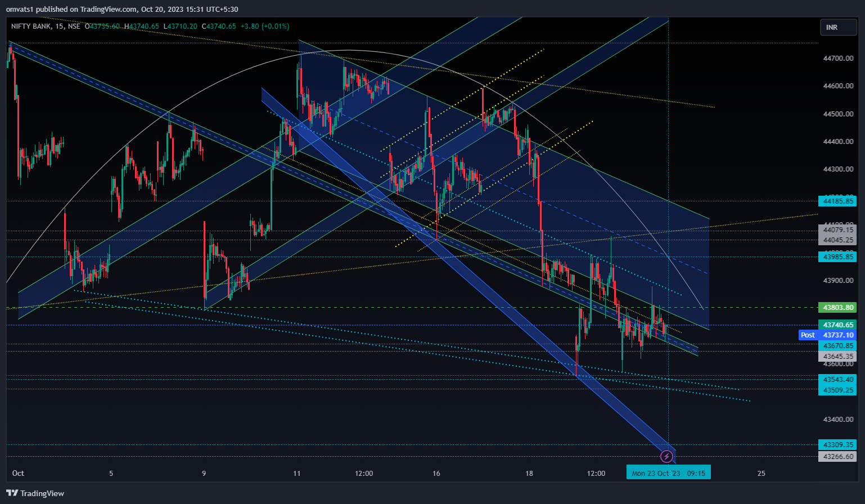Click the Mon 23 Oct '23 09:15 time label
The width and height of the screenshot is (865, 504).
[x=669, y=473]
